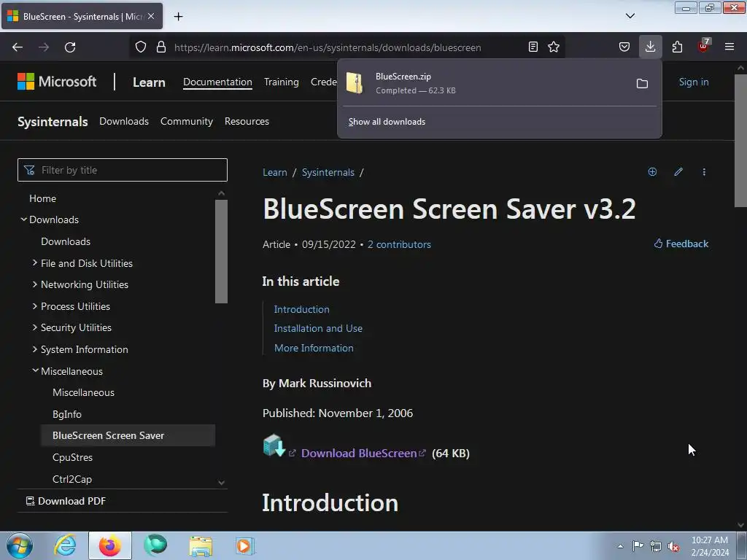Click the sidebar tree scrollbar thumb

(x=221, y=252)
